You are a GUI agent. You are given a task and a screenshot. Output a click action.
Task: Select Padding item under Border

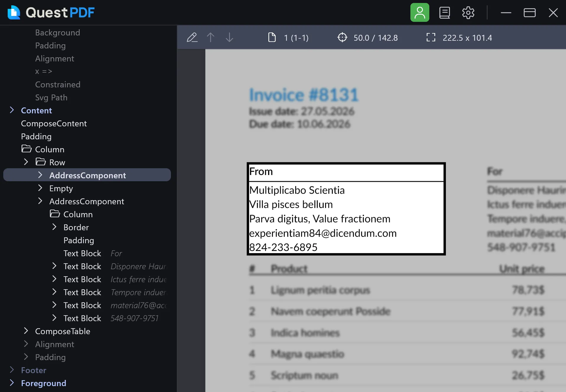(x=79, y=240)
